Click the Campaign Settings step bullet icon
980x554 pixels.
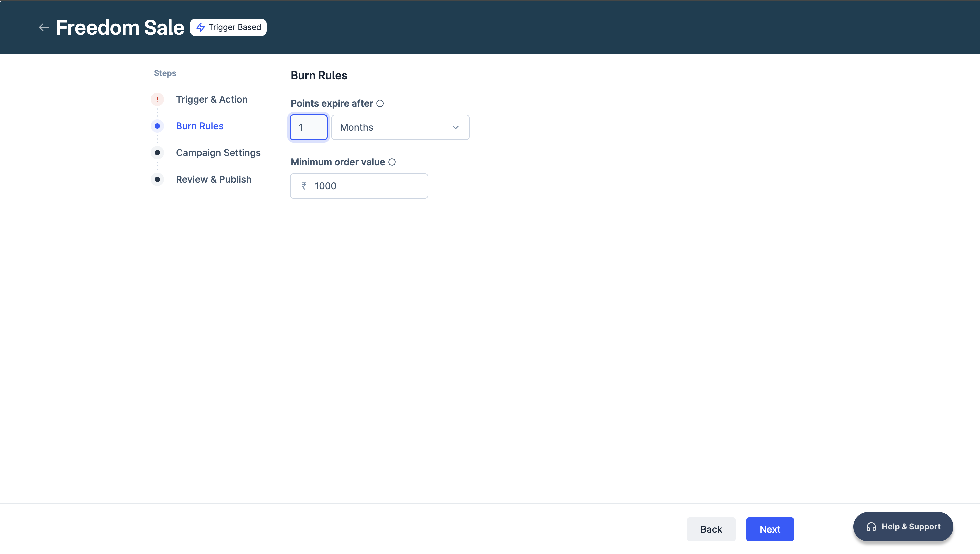157,153
